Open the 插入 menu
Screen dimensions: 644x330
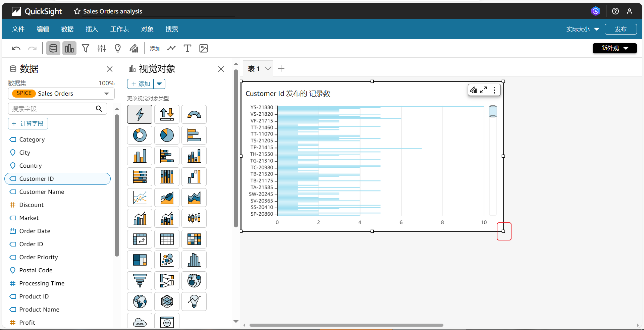click(92, 29)
